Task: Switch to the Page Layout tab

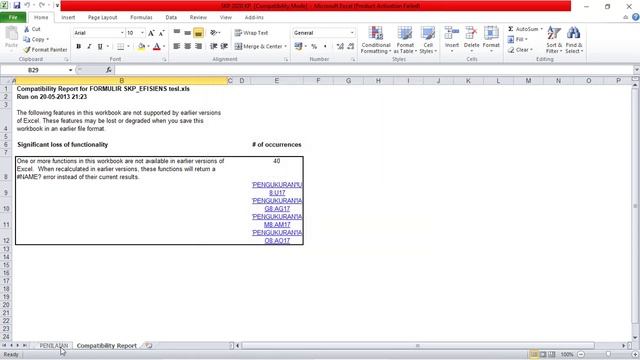Action: (102, 18)
